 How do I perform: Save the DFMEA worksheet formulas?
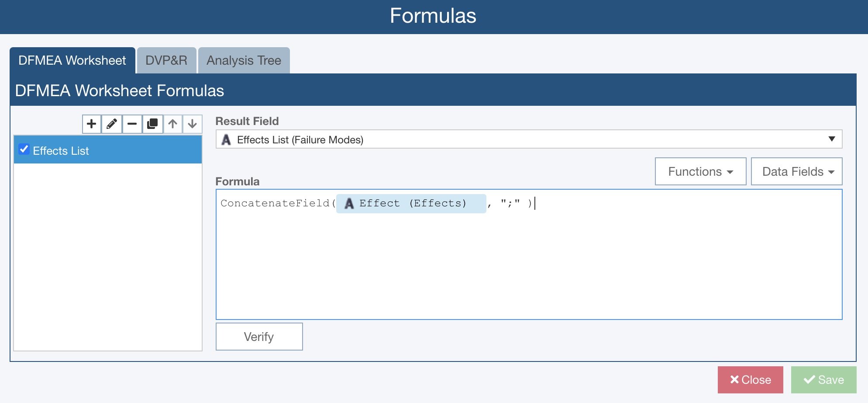click(823, 379)
